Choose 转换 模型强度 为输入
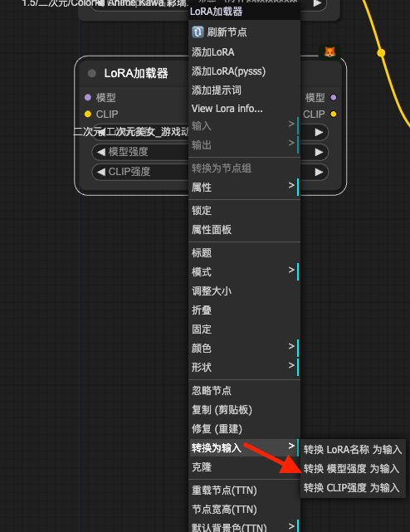 pos(353,469)
